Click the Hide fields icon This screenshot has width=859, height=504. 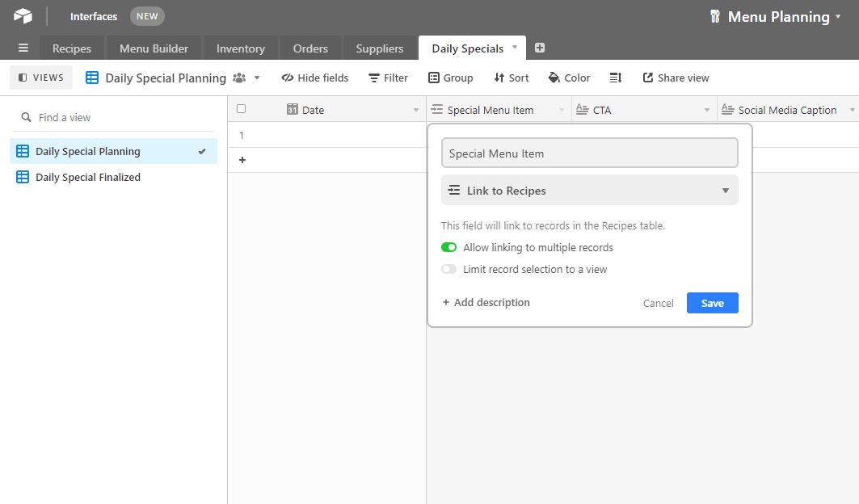pos(287,78)
